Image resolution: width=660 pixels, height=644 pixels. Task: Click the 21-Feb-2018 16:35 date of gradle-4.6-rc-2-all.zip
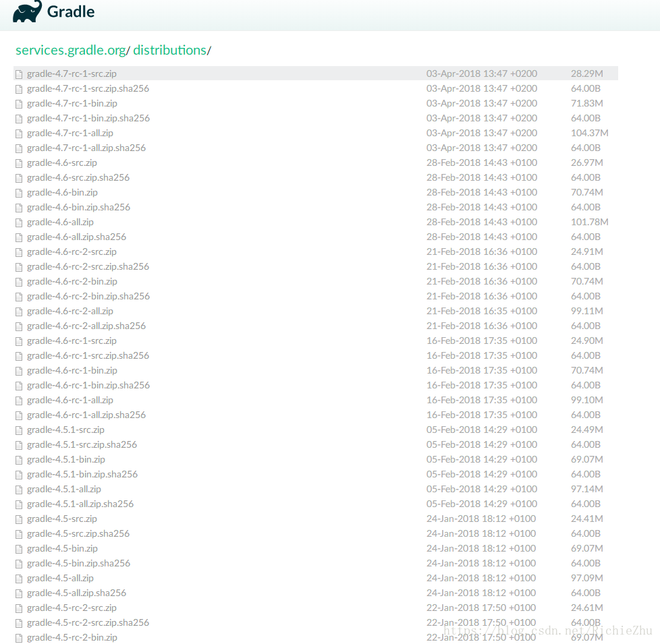coord(482,311)
